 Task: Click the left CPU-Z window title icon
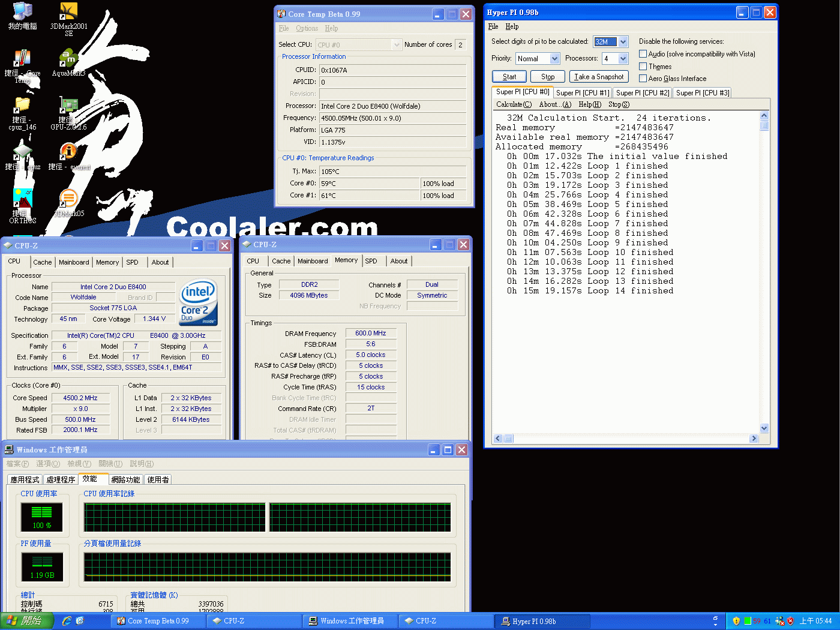click(x=8, y=245)
